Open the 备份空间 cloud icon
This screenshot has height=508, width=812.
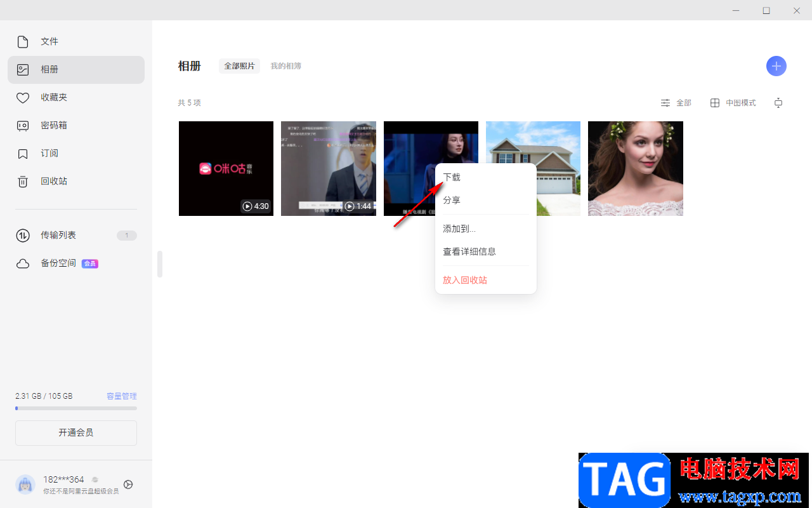point(23,264)
